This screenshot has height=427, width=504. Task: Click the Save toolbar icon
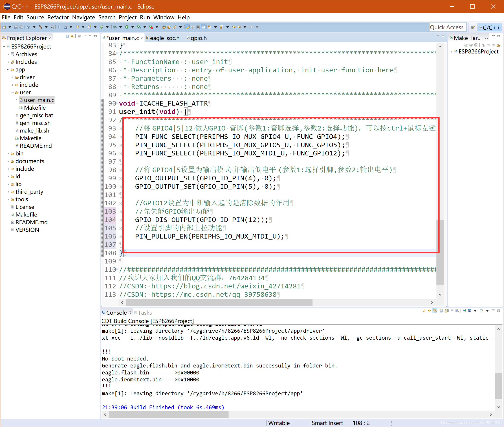point(16,27)
